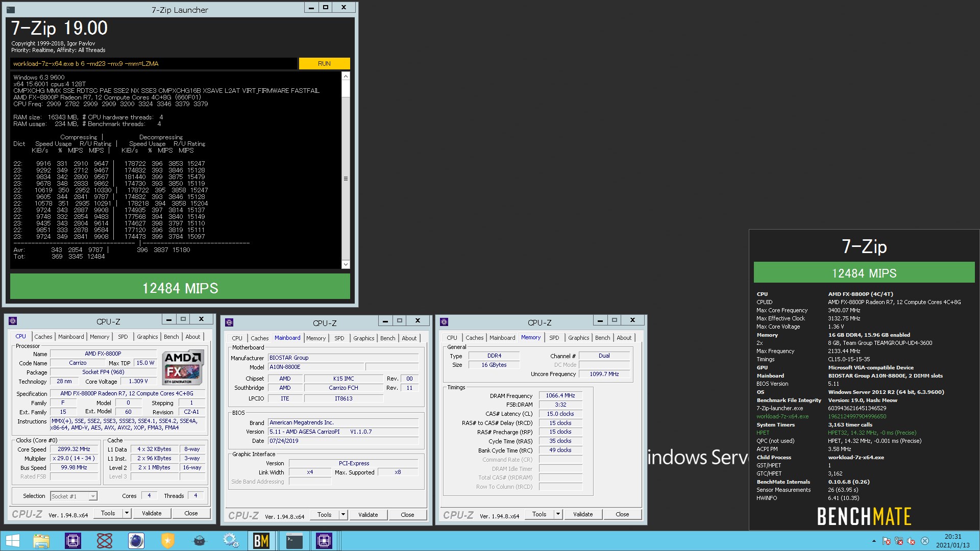Image resolution: width=980 pixels, height=551 pixels.
Task: Open the Tools dropdown arrow in the CPU-Z Processor window
Action: [127, 513]
